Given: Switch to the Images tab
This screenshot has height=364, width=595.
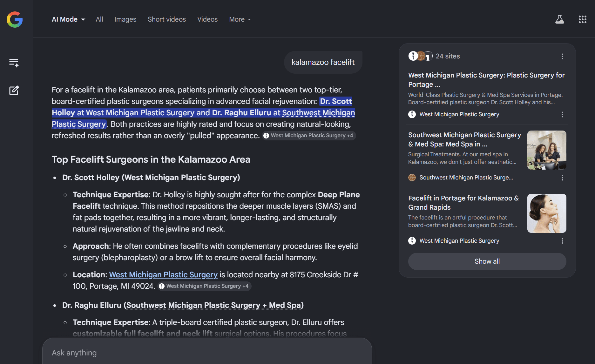Looking at the screenshot, I should (x=125, y=19).
